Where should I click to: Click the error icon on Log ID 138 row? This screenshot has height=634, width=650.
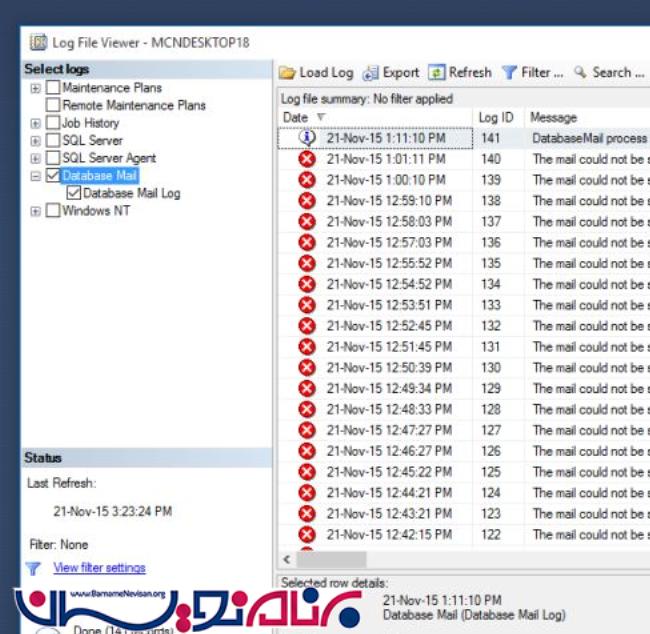pos(307,201)
